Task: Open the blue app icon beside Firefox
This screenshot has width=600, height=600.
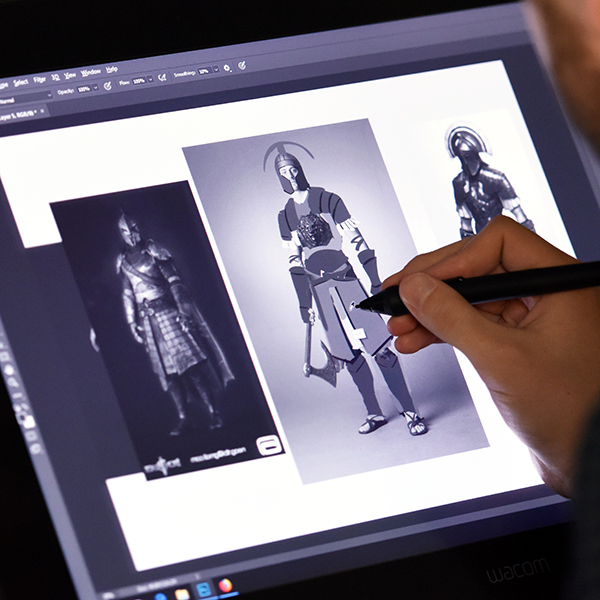Action: 203,590
